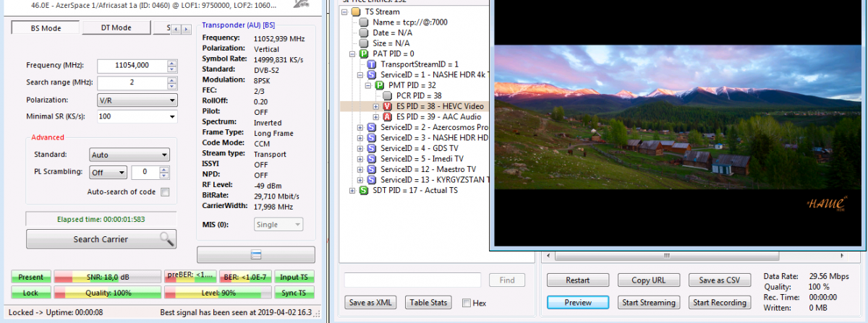This screenshot has width=868, height=323.
Task: Open the PL Scrambling Off dropdown
Action: (109, 172)
